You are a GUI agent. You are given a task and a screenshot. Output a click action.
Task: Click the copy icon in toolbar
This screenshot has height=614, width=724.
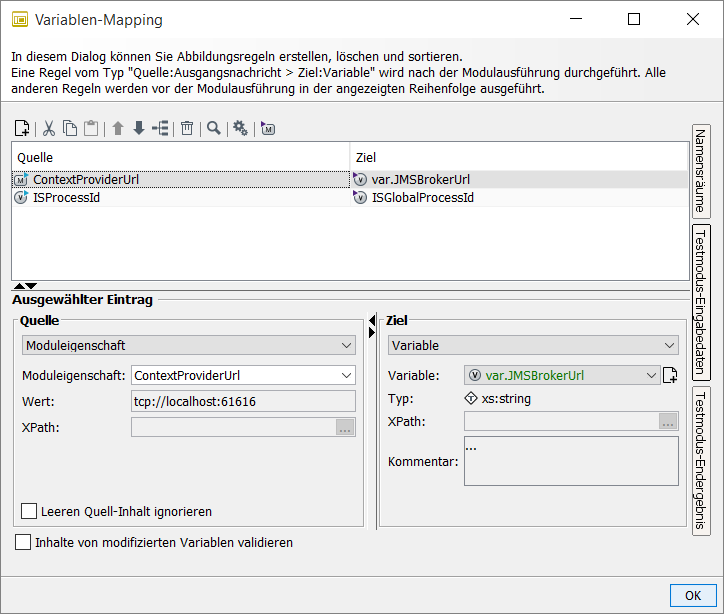70,128
